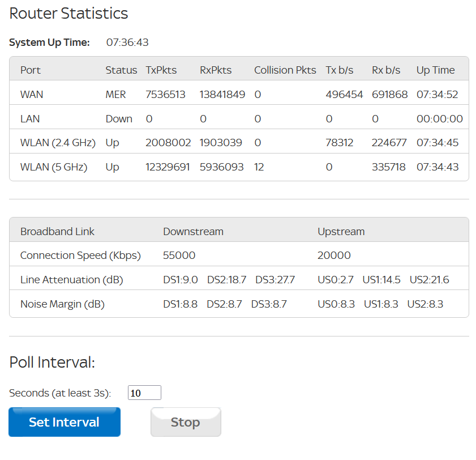Click the Port column header

(31, 70)
